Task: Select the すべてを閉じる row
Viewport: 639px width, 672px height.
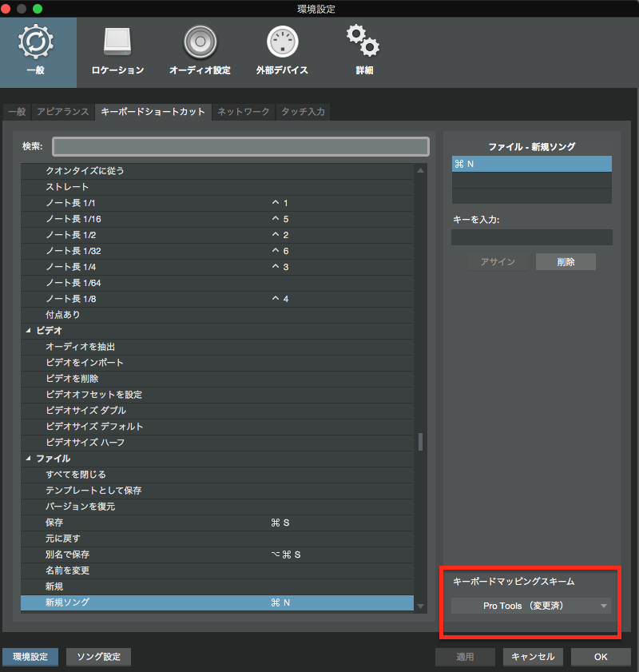Action: (x=217, y=475)
